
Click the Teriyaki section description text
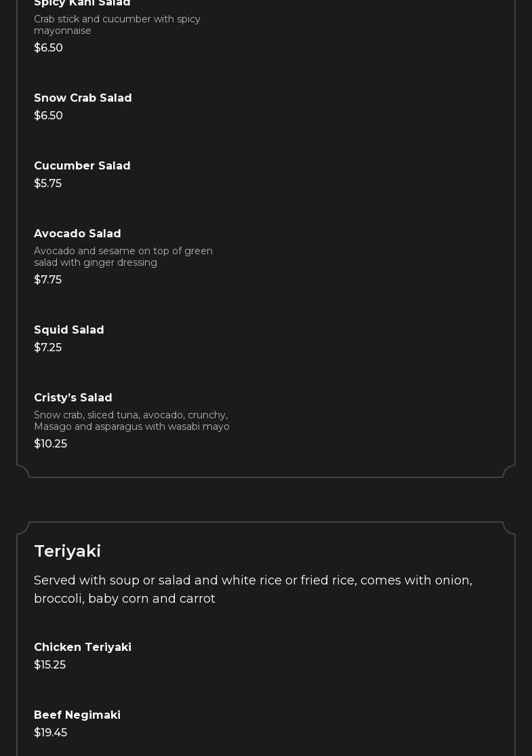tap(253, 589)
